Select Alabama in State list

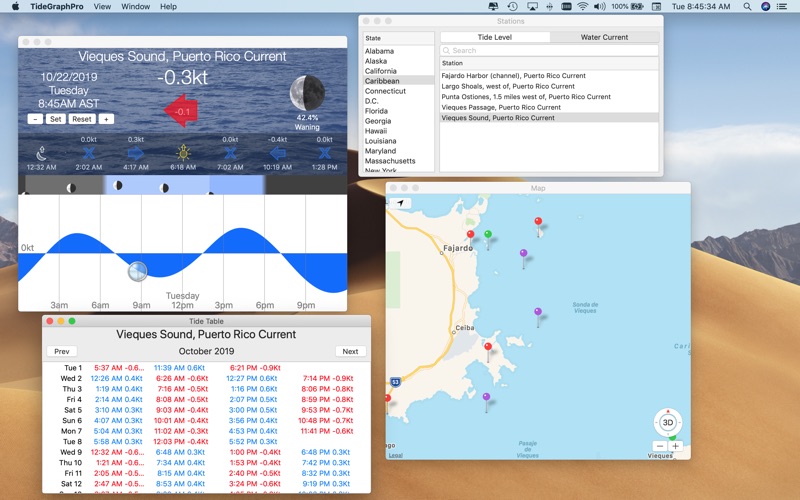click(x=398, y=51)
